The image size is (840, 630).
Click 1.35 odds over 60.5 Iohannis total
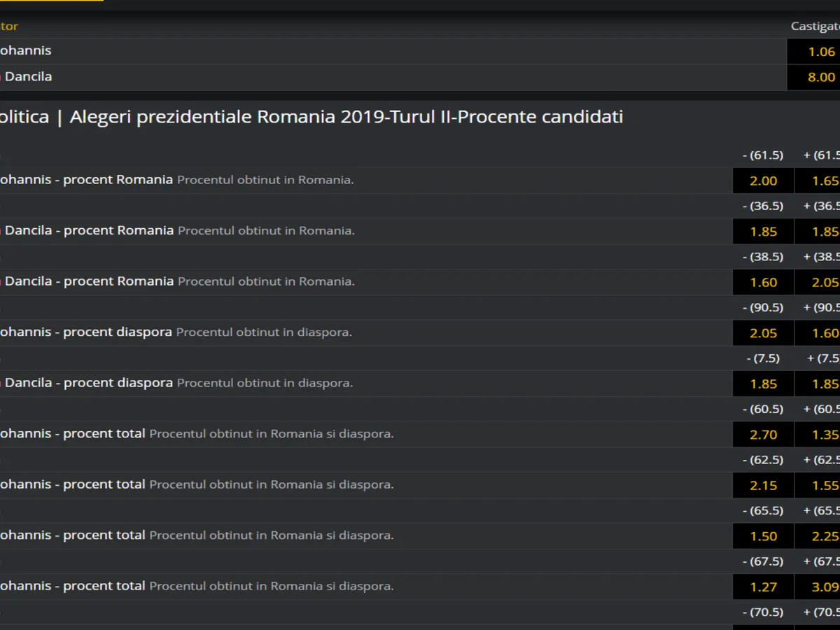819,435
